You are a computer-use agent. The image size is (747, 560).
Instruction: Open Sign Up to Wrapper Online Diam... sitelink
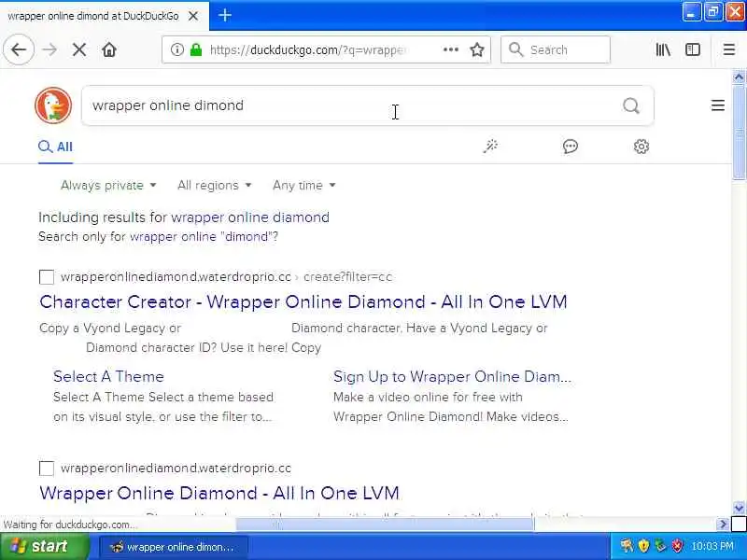tap(452, 376)
